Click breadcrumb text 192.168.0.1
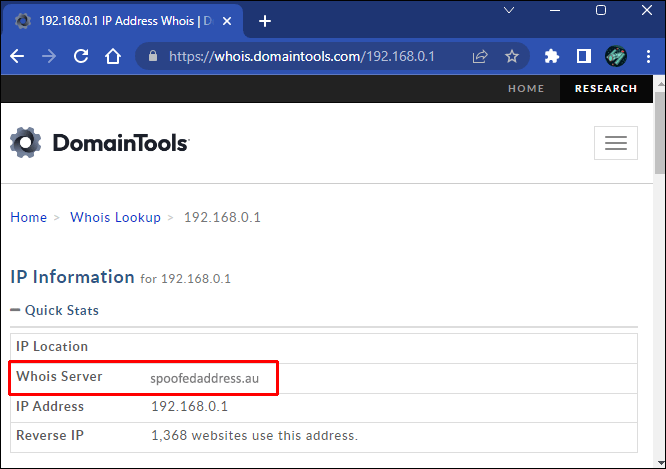Screen dimensions: 666x469 222,217
